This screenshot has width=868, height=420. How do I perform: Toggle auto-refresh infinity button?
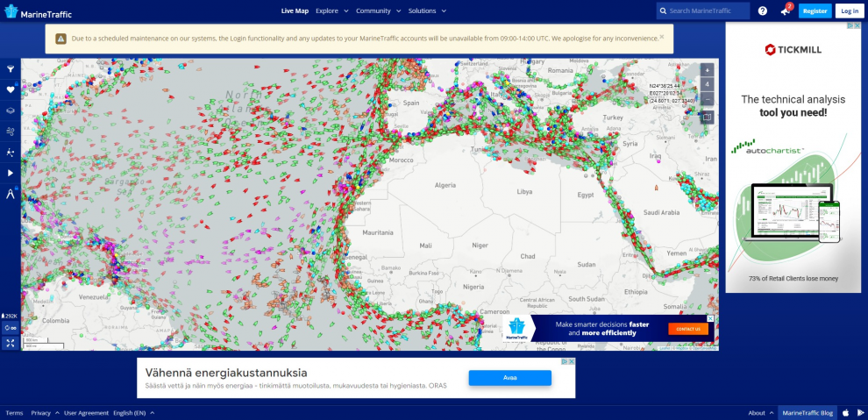click(10, 328)
